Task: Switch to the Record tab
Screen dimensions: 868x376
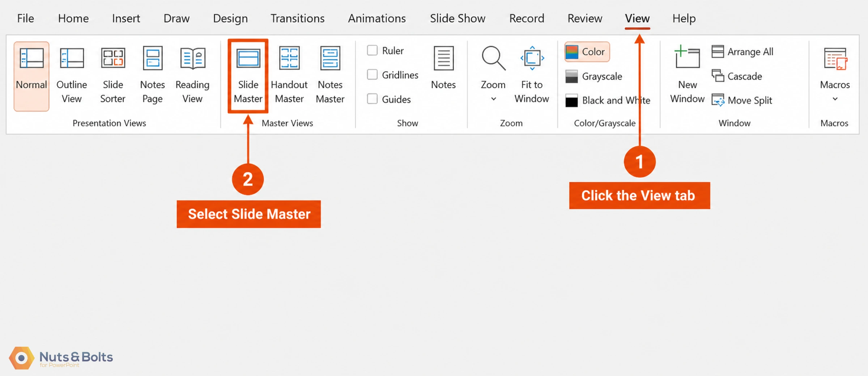Action: 527,18
